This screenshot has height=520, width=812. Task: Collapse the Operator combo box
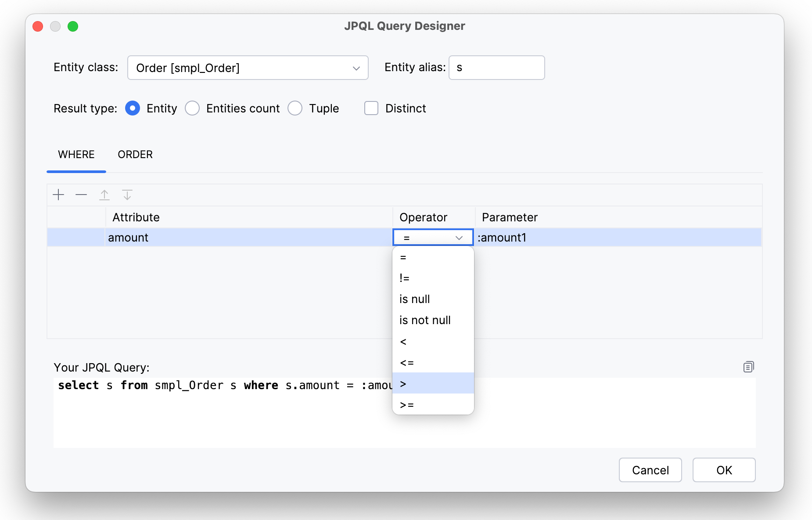click(459, 238)
